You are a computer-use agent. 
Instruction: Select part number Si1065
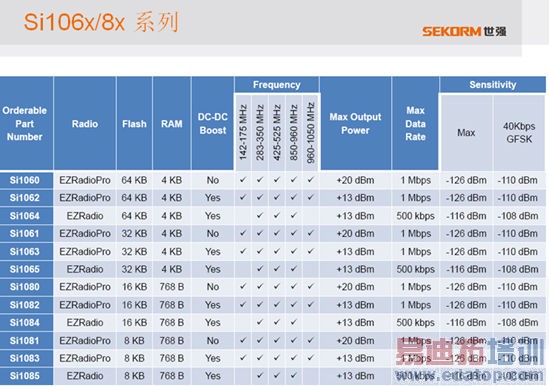click(x=25, y=269)
